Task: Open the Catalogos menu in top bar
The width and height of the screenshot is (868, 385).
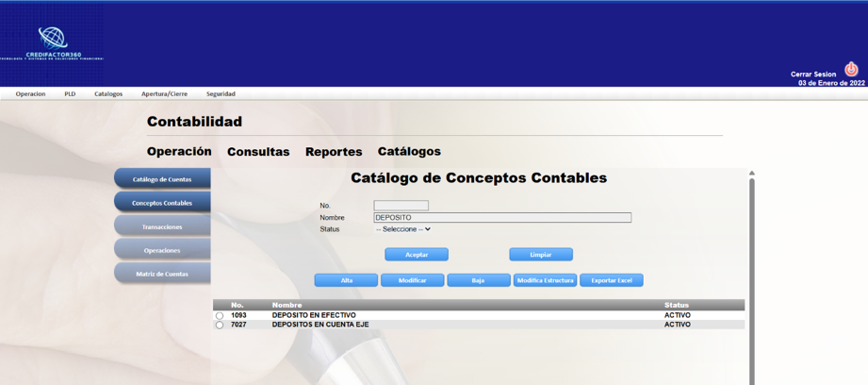Action: tap(108, 94)
